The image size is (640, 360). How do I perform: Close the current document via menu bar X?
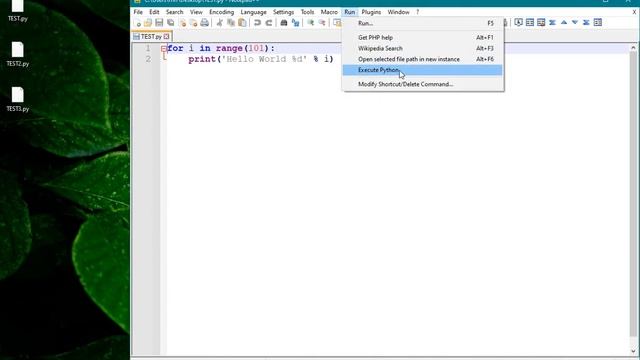click(634, 12)
